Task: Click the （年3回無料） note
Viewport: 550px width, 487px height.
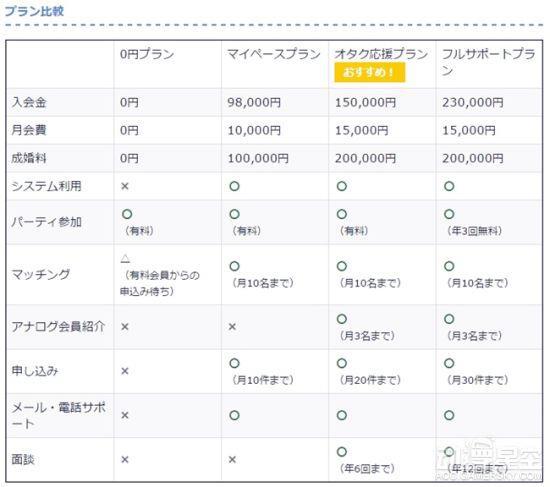Action: [x=474, y=231]
